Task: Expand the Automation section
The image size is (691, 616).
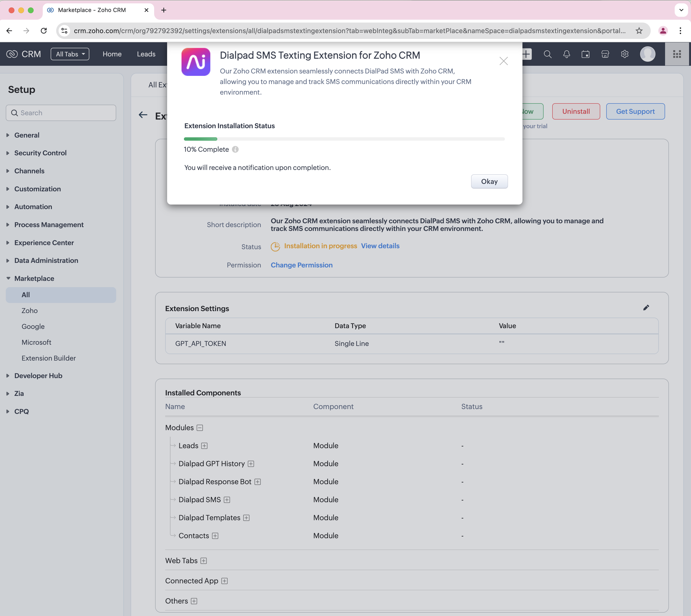Action: tap(33, 207)
